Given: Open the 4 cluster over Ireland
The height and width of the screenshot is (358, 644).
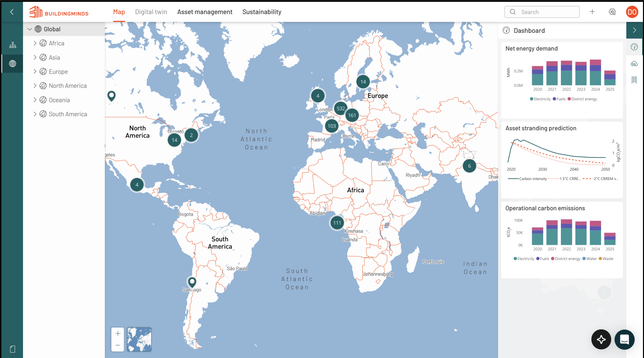Looking at the screenshot, I should click(318, 96).
